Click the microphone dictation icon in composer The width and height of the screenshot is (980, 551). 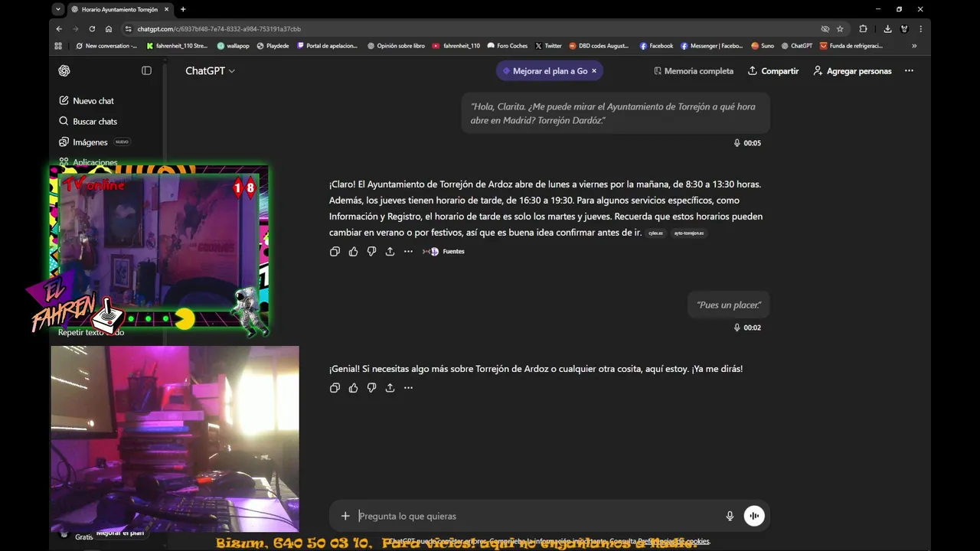pos(730,516)
